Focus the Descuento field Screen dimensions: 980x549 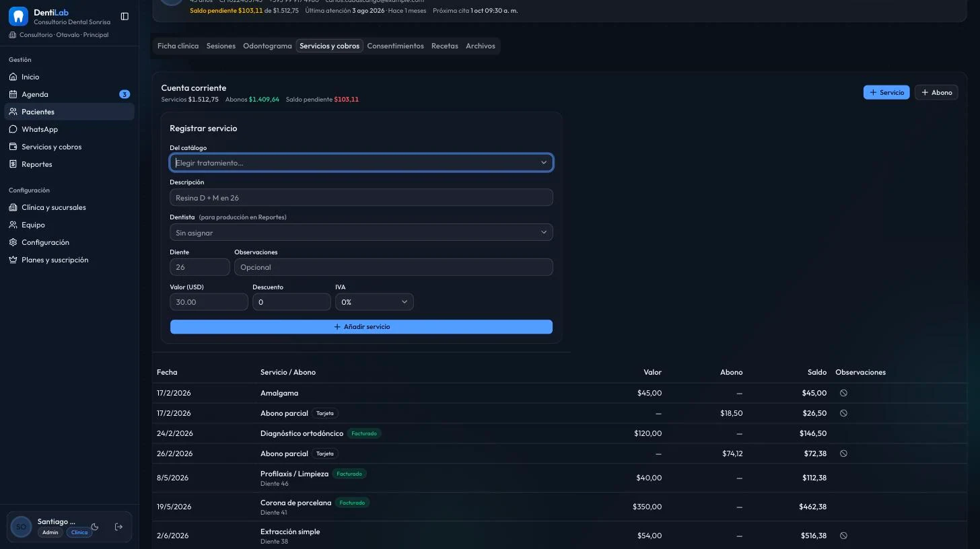pos(292,302)
